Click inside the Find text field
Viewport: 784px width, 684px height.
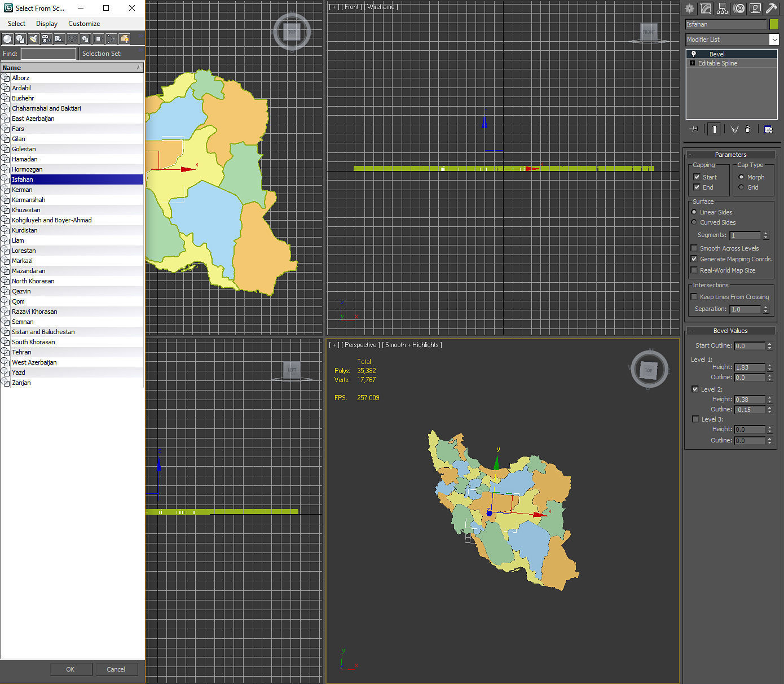click(48, 53)
